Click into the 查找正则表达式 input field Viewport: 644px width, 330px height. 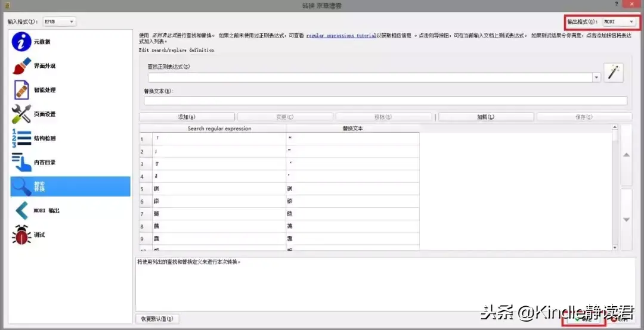coord(370,77)
